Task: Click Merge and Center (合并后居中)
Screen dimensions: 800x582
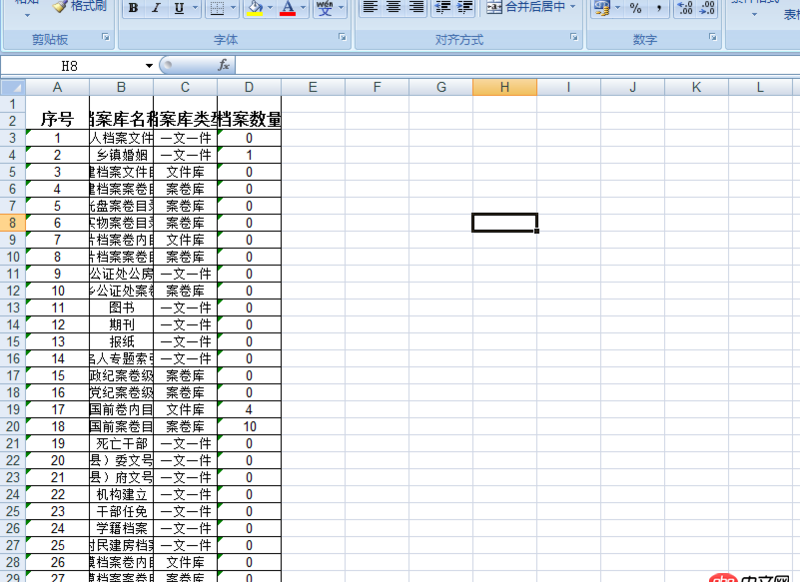Action: 526,7
